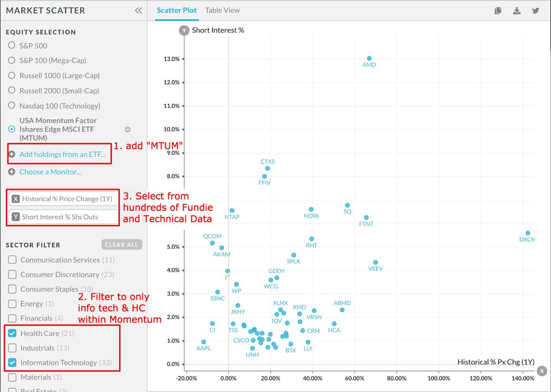
Task: Select the S&P 500 radio option
Action: click(x=12, y=45)
